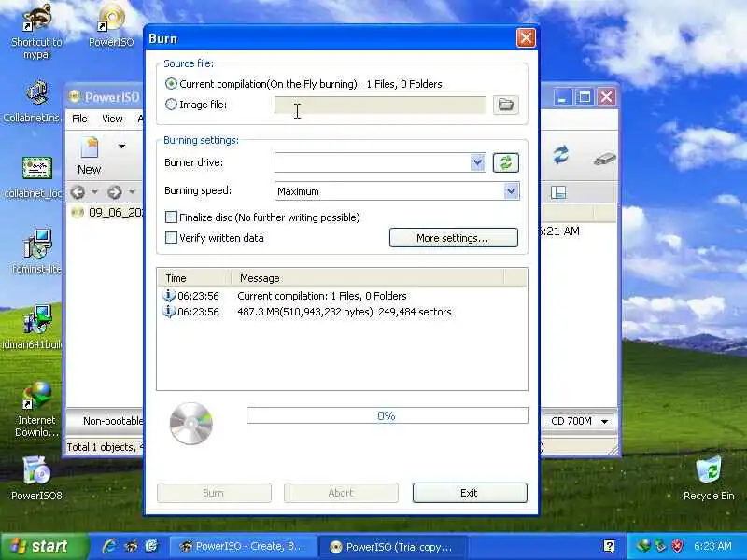Click the Message column header in log

pyautogui.click(x=367, y=278)
